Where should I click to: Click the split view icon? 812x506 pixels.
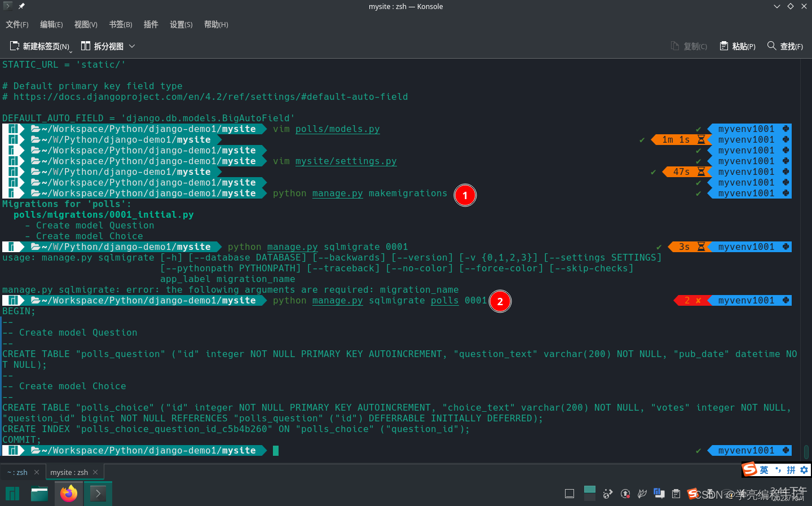coord(86,46)
